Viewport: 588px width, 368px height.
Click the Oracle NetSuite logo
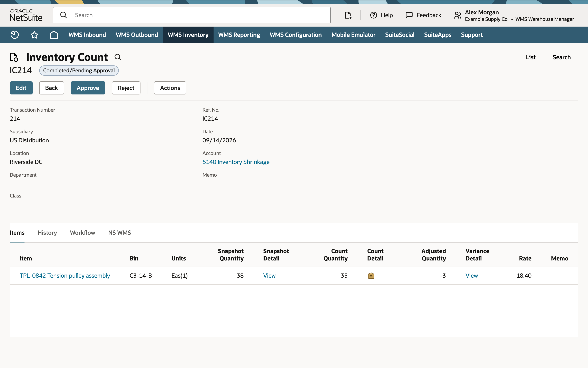click(26, 15)
